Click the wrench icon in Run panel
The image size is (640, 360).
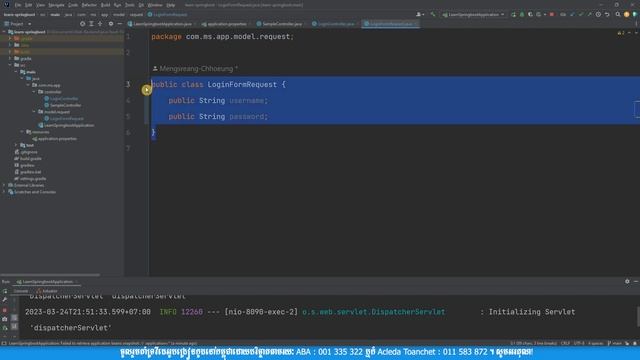pos(5,300)
